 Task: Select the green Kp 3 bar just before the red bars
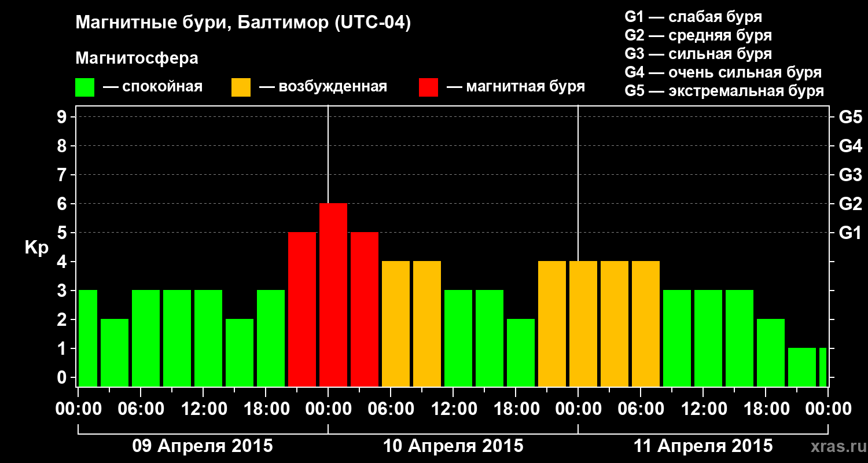tap(271, 339)
